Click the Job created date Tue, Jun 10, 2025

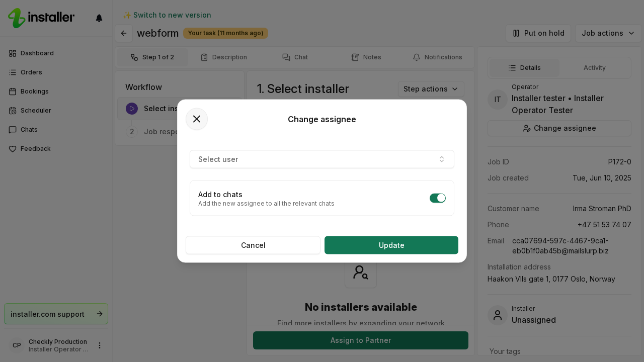coord(602,178)
